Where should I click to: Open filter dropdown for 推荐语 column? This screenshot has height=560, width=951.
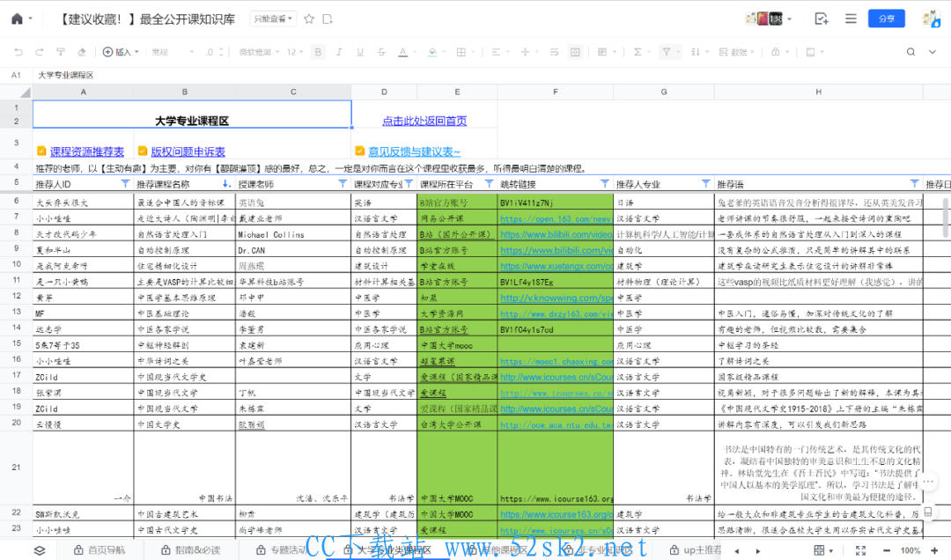coord(915,183)
